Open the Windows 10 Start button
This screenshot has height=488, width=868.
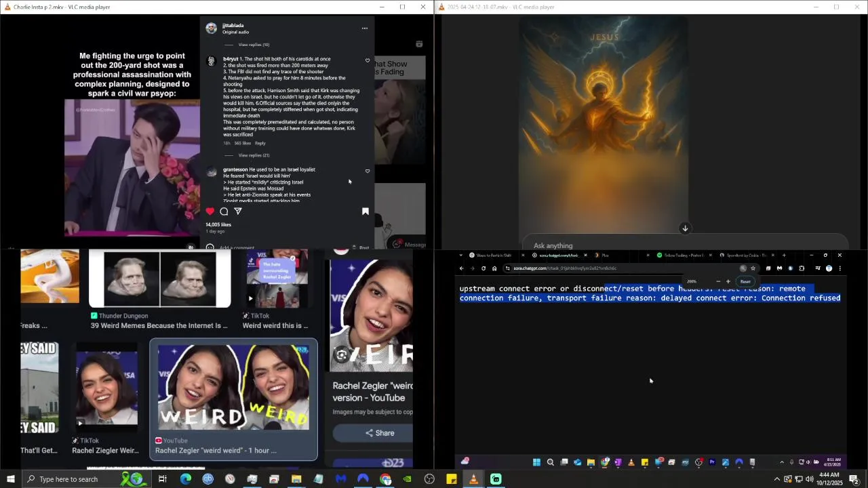coord(10,479)
